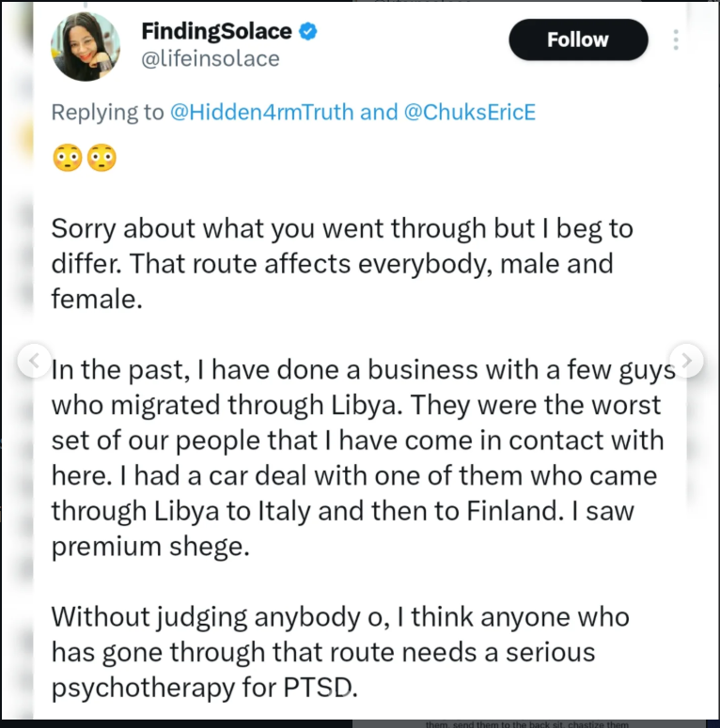Click the blue verified badge icon
The width and height of the screenshot is (720, 728).
(x=308, y=32)
